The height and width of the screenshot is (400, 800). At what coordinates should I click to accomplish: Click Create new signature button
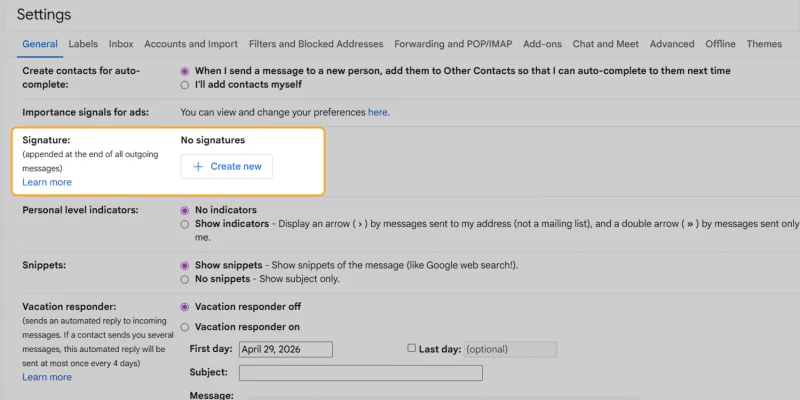pyautogui.click(x=227, y=167)
